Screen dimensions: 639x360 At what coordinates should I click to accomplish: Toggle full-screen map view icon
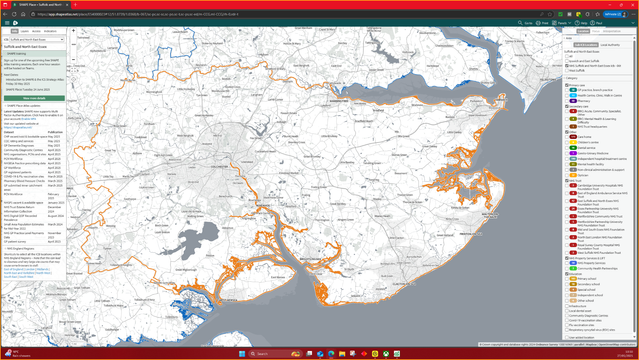coord(73,70)
